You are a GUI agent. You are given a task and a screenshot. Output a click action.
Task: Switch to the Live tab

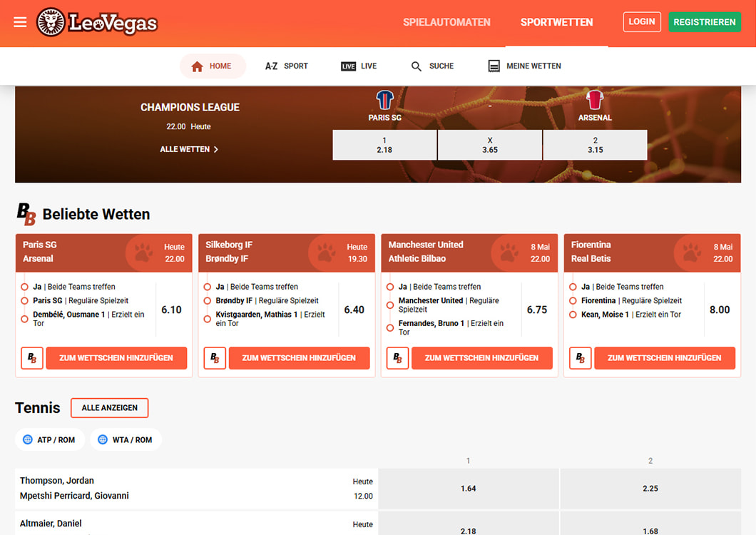tap(359, 66)
